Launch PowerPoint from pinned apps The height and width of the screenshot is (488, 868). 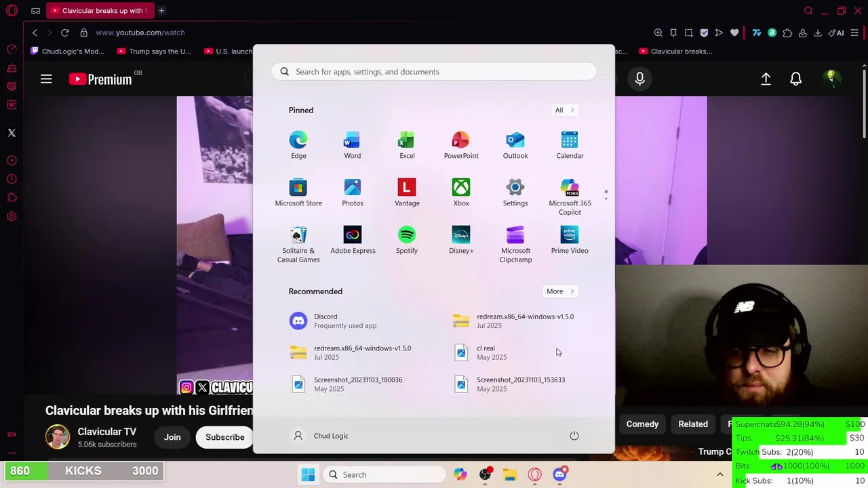(x=461, y=145)
